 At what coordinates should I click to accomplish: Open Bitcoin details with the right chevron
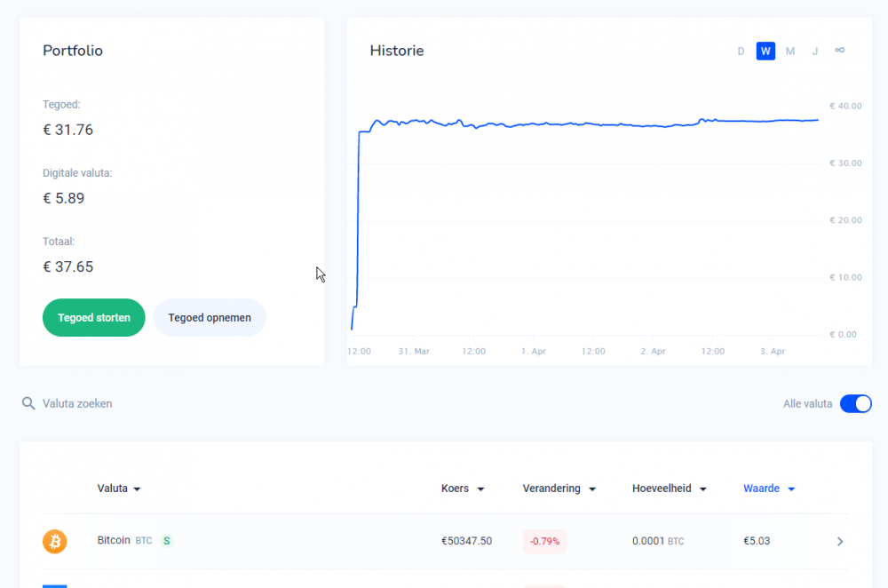(x=840, y=541)
